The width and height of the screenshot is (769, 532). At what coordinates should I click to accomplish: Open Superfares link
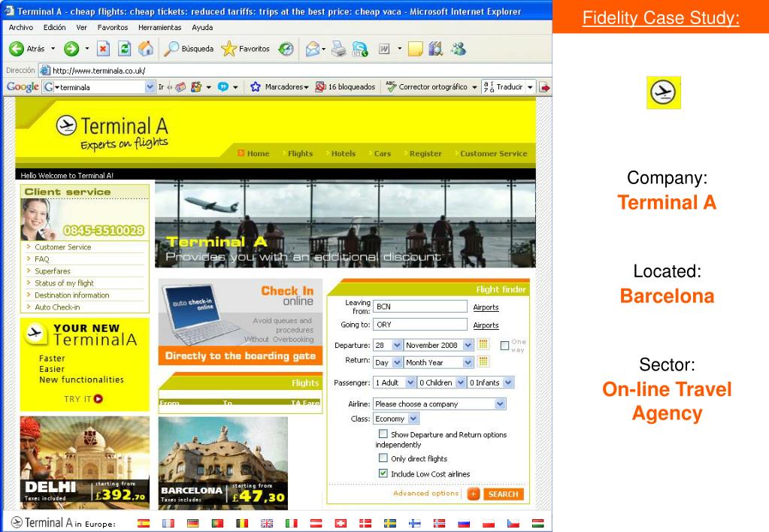[x=53, y=271]
